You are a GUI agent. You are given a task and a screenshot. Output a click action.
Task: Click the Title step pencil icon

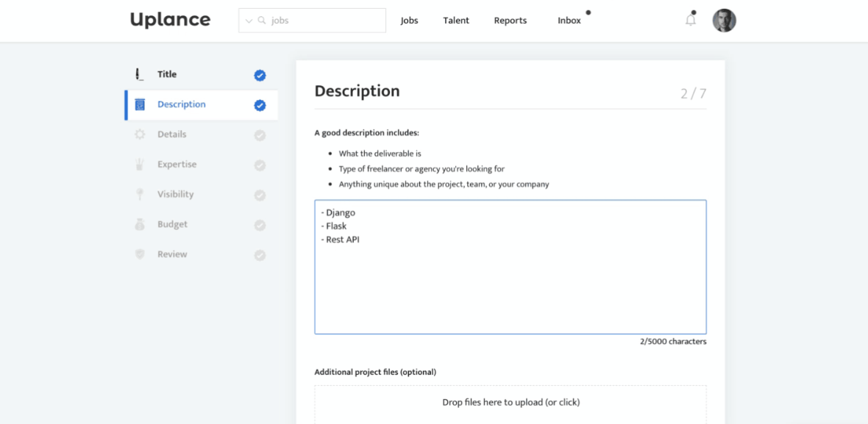(x=140, y=74)
